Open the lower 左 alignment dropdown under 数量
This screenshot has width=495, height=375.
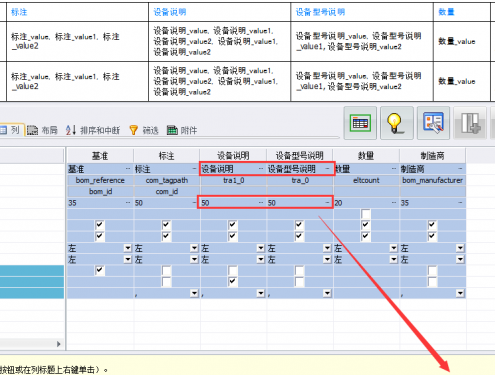click(394, 259)
